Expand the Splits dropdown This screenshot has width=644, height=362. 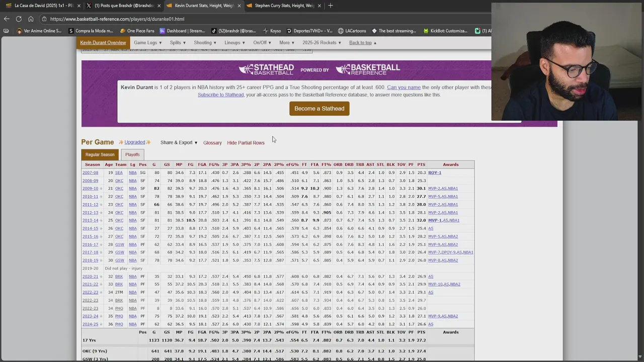click(x=178, y=43)
